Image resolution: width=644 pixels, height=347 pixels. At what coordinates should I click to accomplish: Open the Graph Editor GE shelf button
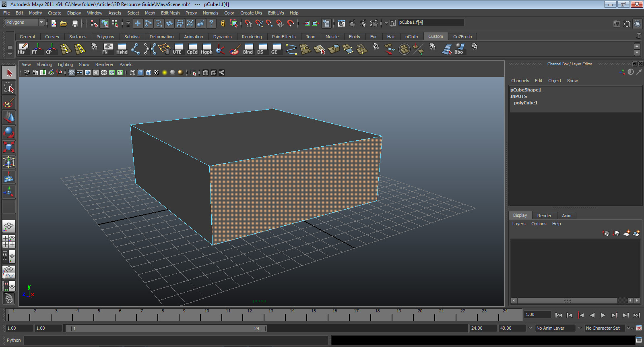point(277,49)
